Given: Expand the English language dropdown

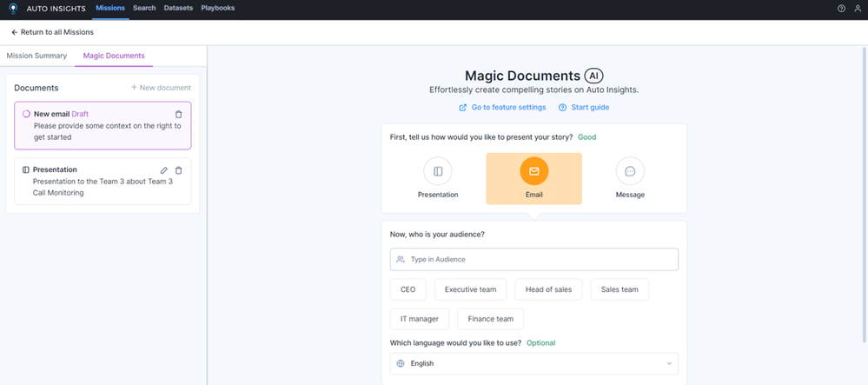Looking at the screenshot, I should click(533, 363).
